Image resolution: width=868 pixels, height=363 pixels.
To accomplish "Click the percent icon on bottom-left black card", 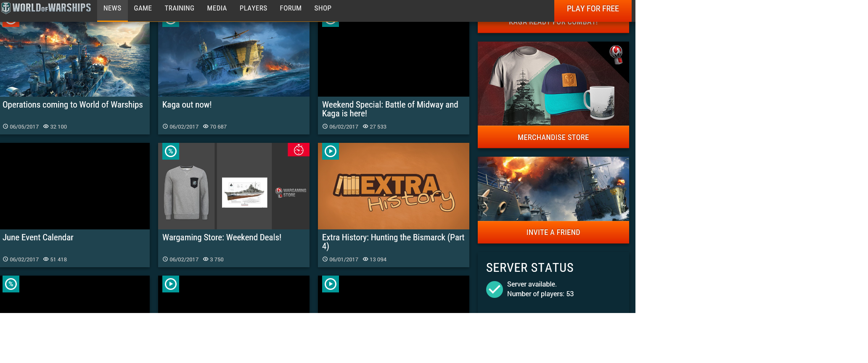I will coord(11,284).
